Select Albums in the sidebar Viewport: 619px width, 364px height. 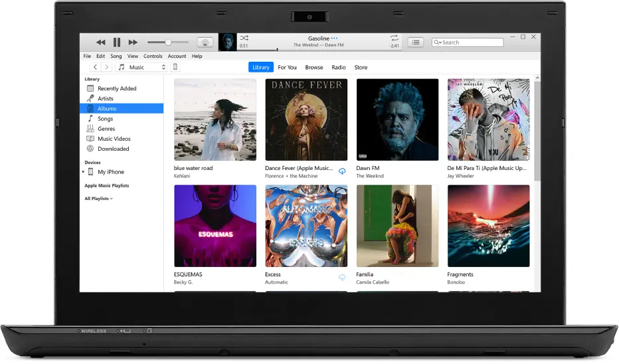pos(122,108)
